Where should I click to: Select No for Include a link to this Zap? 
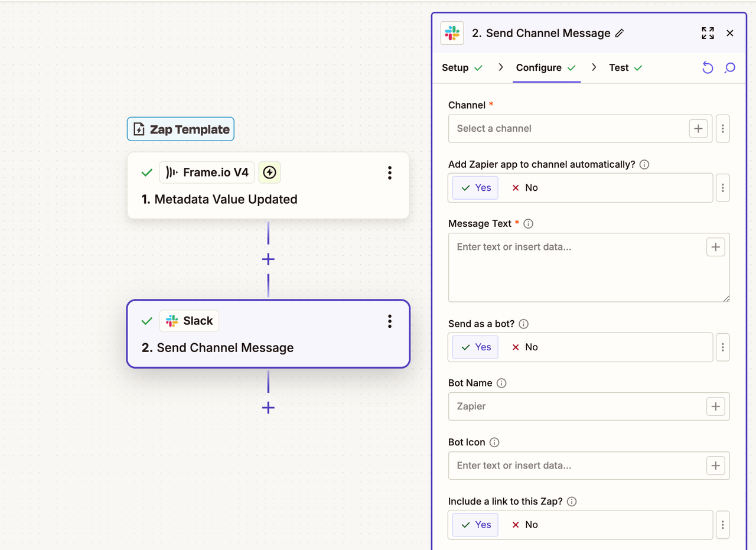pyautogui.click(x=524, y=525)
